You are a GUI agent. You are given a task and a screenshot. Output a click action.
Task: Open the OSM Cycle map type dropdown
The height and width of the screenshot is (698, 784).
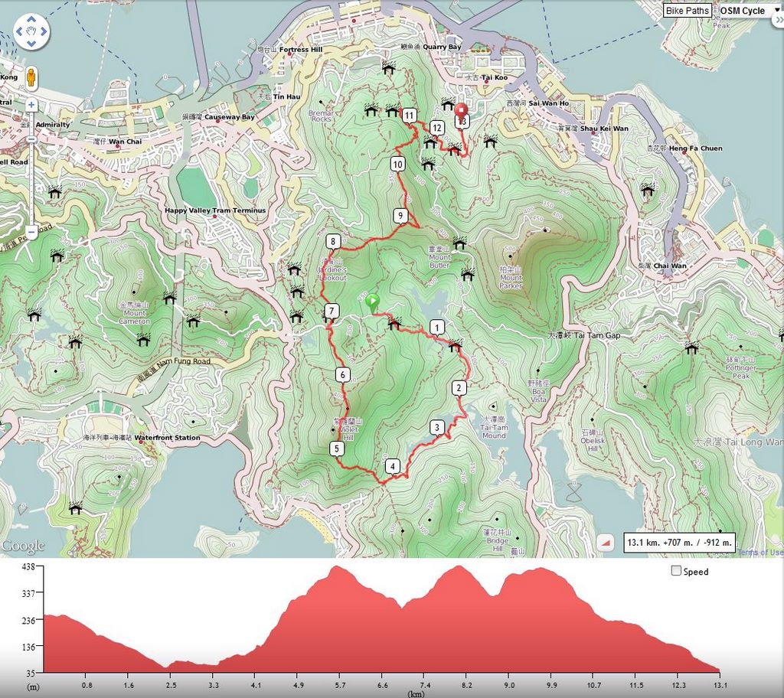tap(747, 11)
